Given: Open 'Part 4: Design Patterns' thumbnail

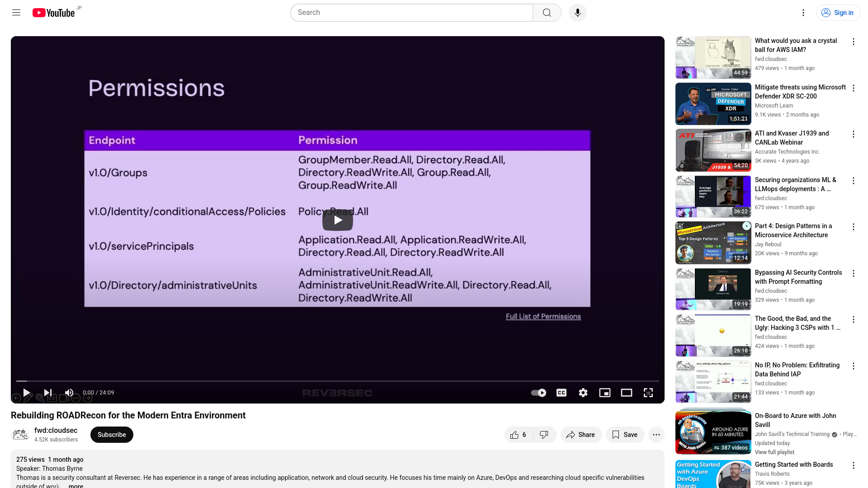Looking at the screenshot, I should pos(713,243).
